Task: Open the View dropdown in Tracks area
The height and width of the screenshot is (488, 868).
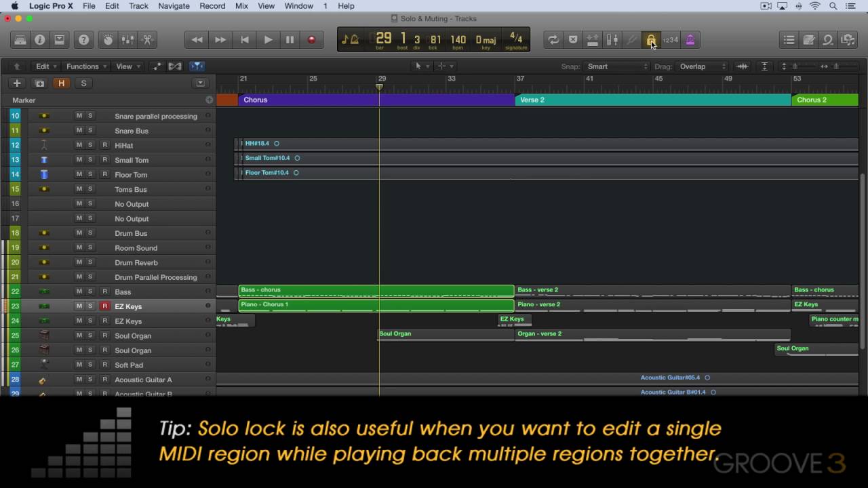Action: click(128, 66)
